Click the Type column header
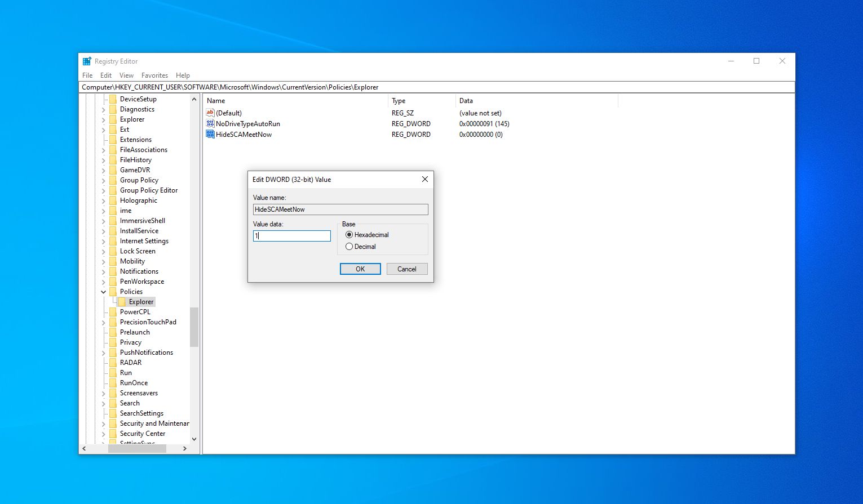The width and height of the screenshot is (863, 504). click(422, 101)
